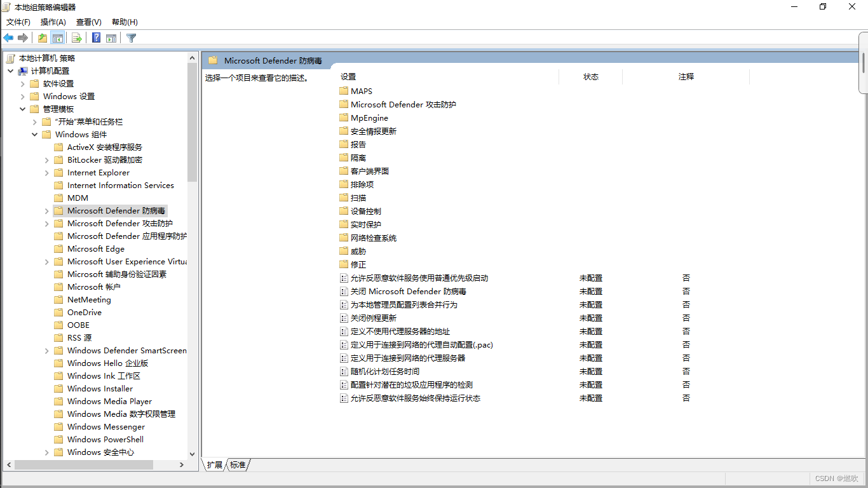Select Windows PowerShell in the tree
This screenshot has height=488, width=868.
point(105,439)
